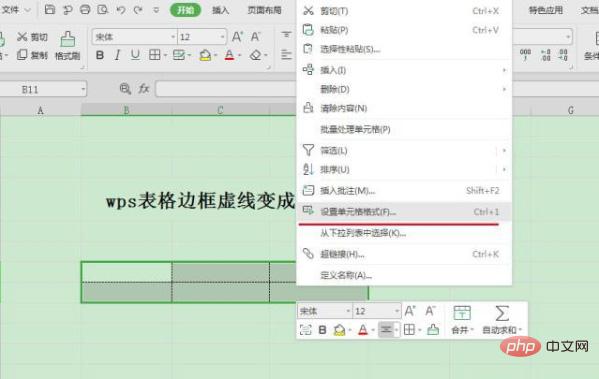Click the 合并 merge button

pos(462,320)
